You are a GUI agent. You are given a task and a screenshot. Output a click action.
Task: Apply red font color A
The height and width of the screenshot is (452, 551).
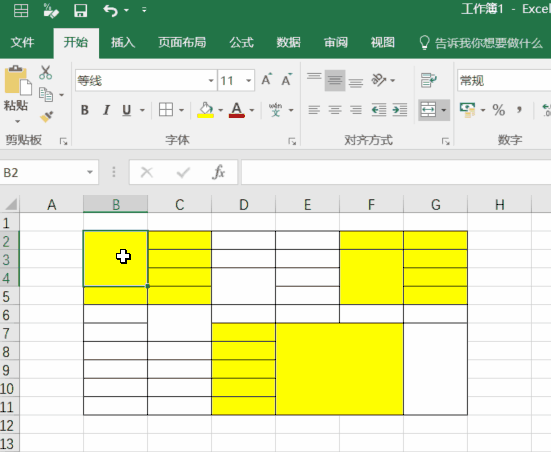(237, 110)
